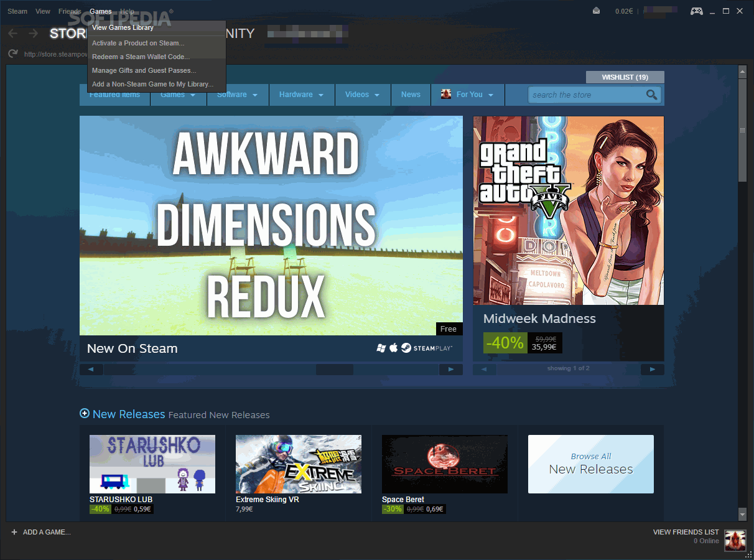Click the search magnifier icon
Viewport: 754px width, 560px height.
click(x=651, y=95)
